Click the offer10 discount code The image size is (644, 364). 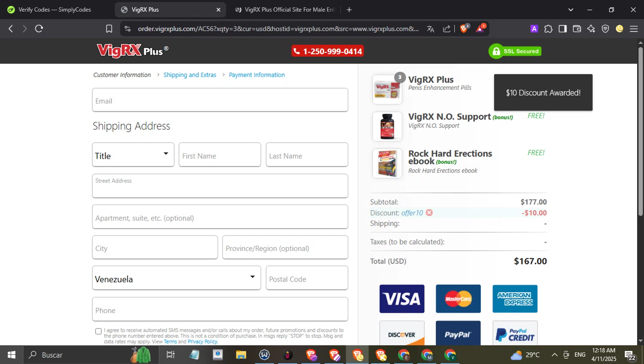[412, 213]
